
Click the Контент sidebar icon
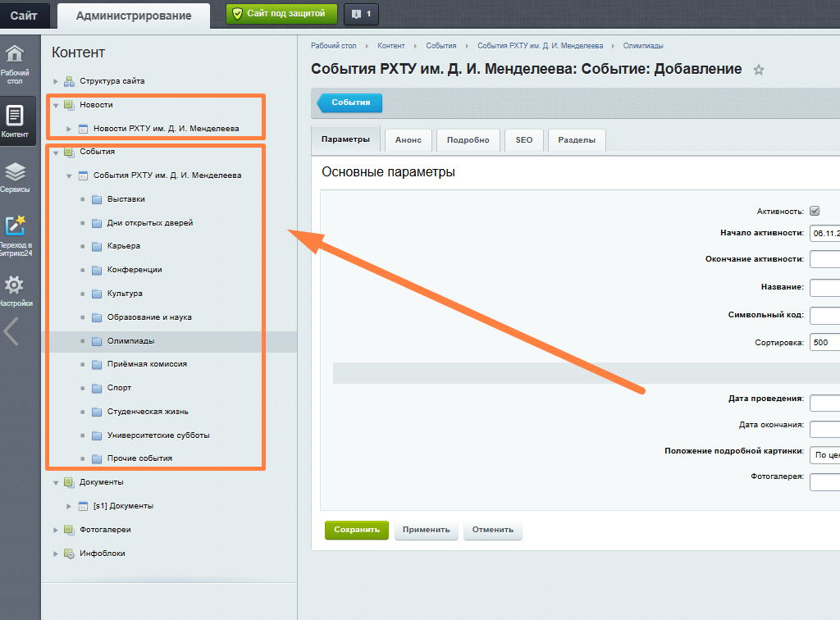15,120
